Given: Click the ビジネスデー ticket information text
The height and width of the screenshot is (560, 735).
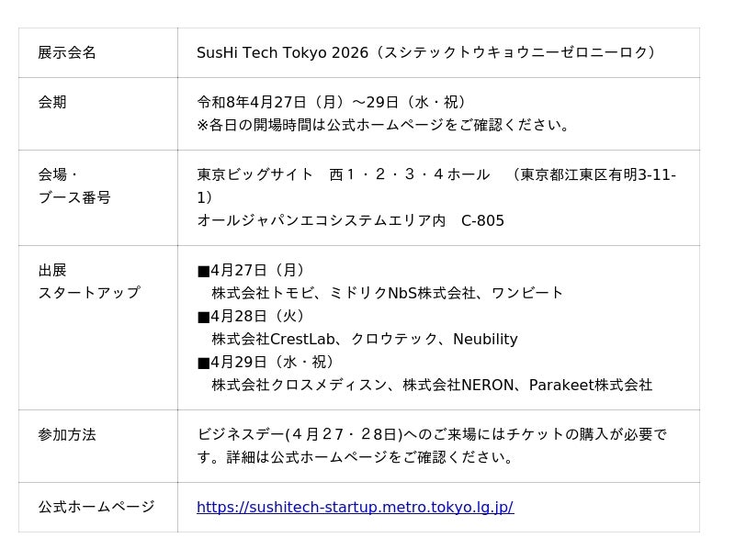Looking at the screenshot, I should [432, 434].
